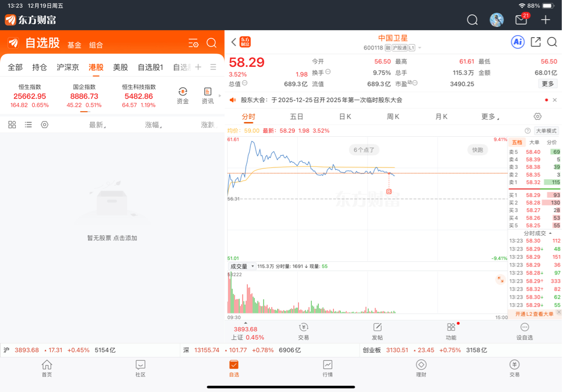Tap the plus icon in top bar

(x=545, y=20)
